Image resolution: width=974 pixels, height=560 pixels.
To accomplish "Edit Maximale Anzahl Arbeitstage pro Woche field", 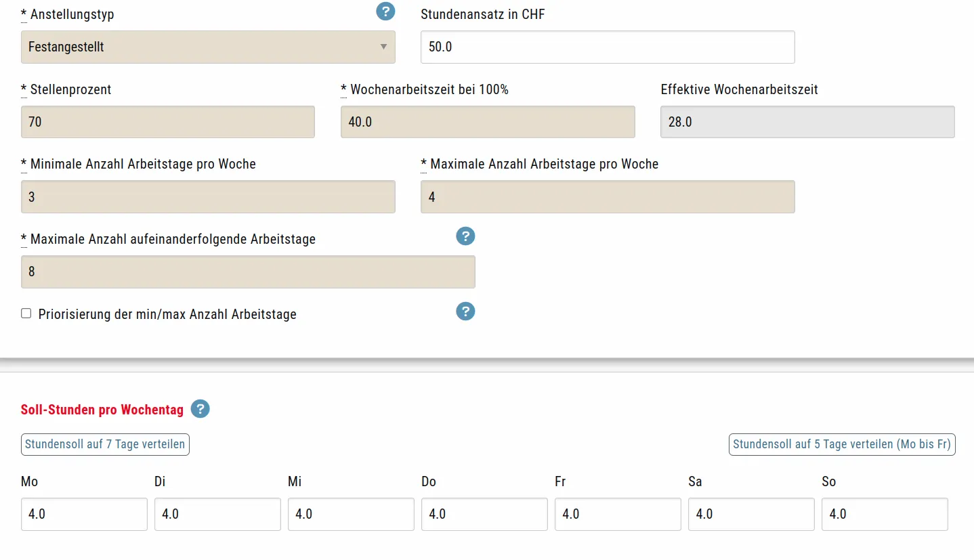I will tap(608, 197).
